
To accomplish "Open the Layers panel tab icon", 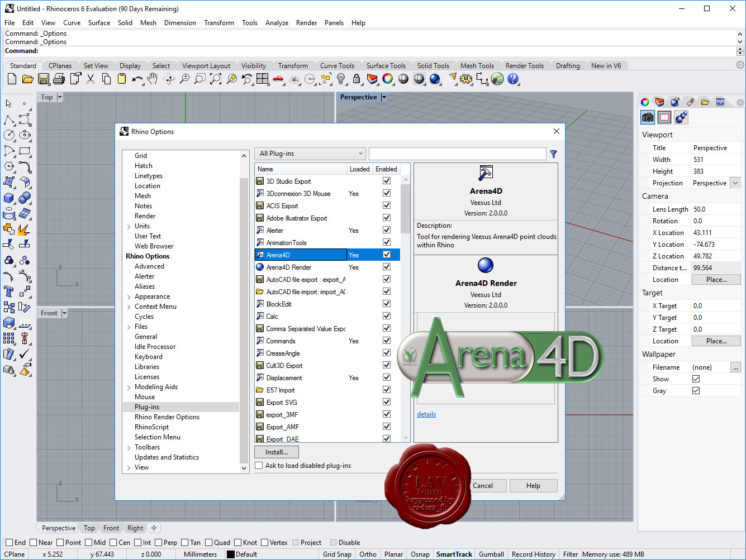I will coord(660,102).
